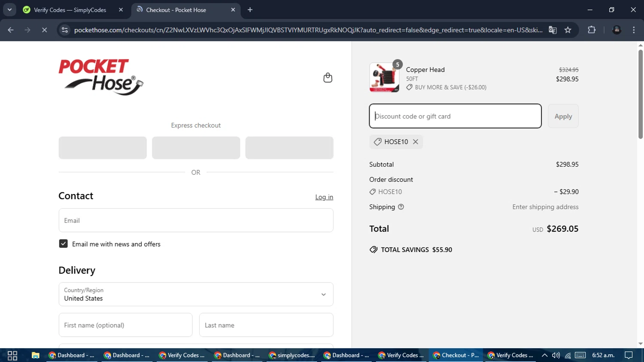This screenshot has width=644, height=362.
Task: Open the browser extensions menu
Action: 592,30
